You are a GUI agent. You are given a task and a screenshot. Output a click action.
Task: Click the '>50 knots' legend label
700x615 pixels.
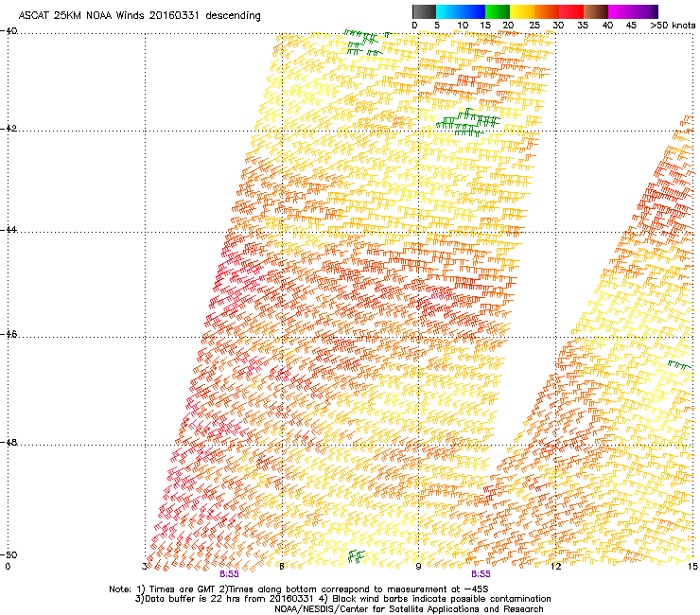[673, 25]
